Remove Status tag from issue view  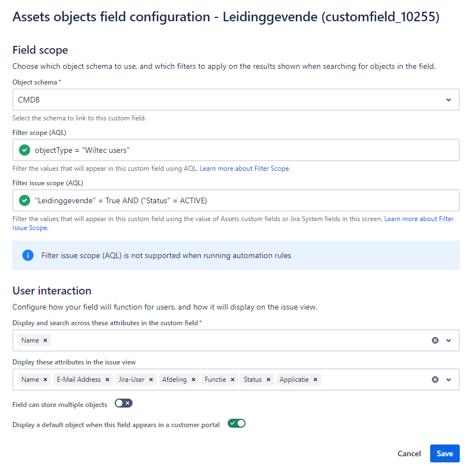(268, 380)
